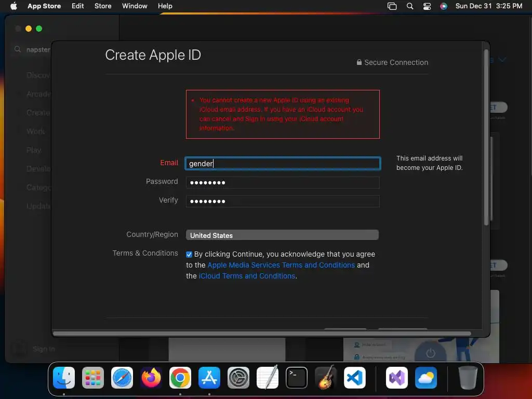
Task: Click Sign In at sidebar bottom
Action: pyautogui.click(x=44, y=349)
